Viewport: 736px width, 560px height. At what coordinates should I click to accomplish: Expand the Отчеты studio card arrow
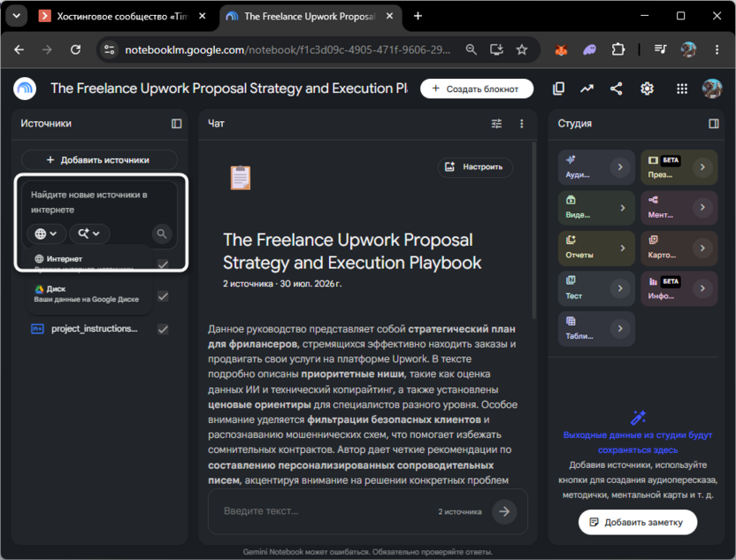[x=623, y=249]
